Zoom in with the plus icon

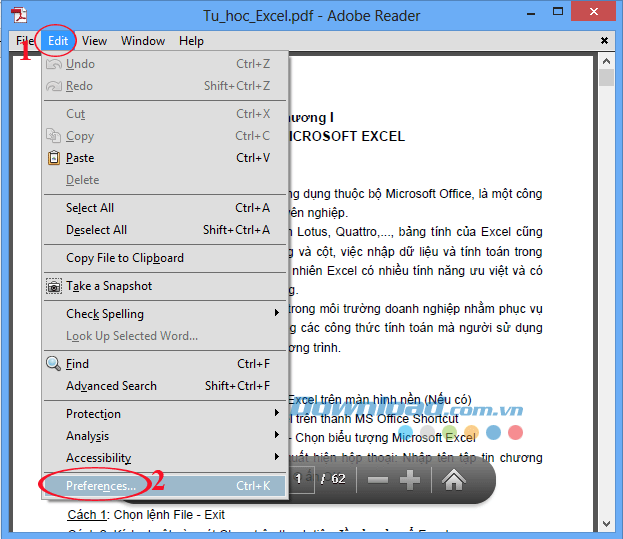pyautogui.click(x=410, y=480)
